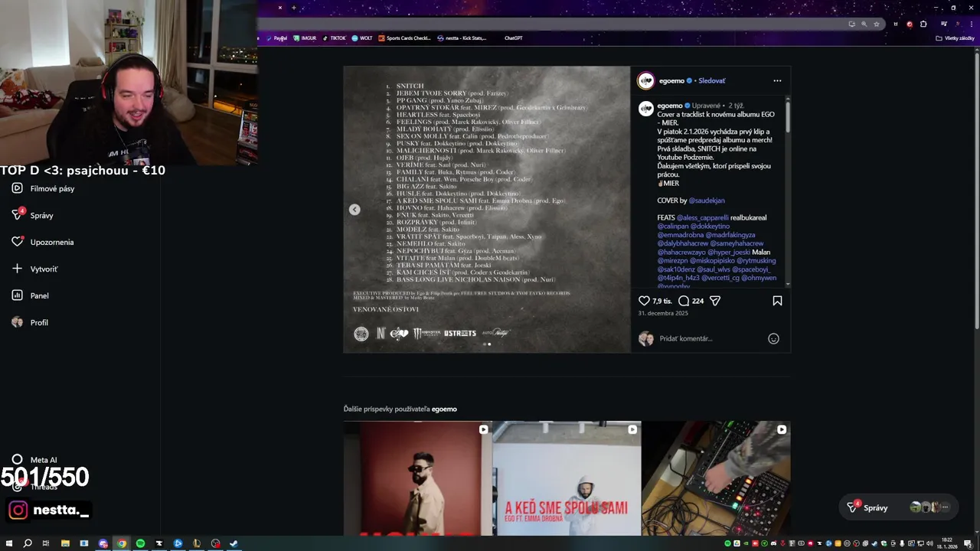Open the @saudekjan mention link
Image resolution: width=980 pixels, height=551 pixels.
pyautogui.click(x=707, y=201)
